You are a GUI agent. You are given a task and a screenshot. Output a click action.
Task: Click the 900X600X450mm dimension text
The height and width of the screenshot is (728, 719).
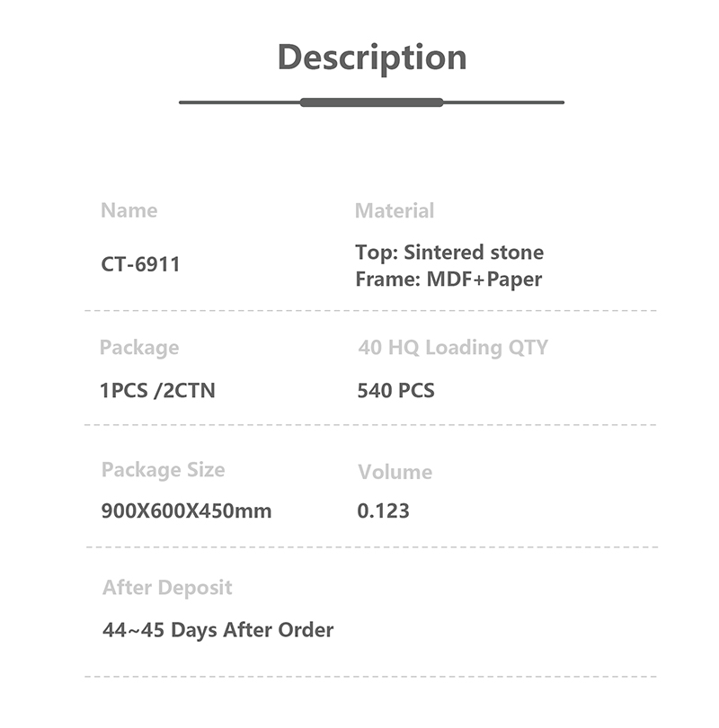(x=186, y=510)
